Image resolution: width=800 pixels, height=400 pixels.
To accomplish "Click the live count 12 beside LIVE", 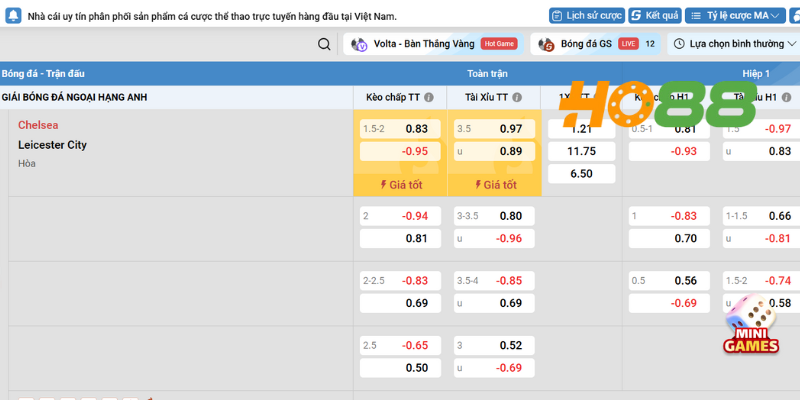I will (x=650, y=44).
